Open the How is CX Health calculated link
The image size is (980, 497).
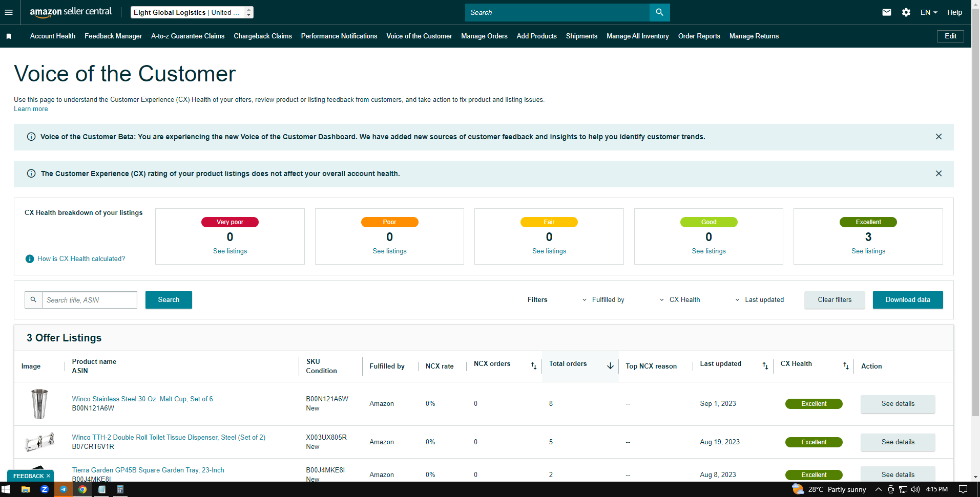[81, 259]
